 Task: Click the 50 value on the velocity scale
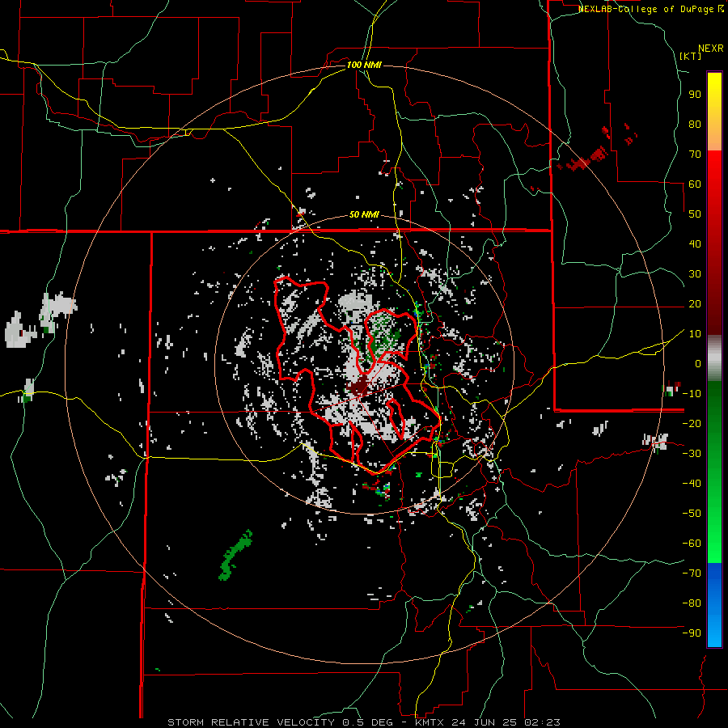click(695, 214)
